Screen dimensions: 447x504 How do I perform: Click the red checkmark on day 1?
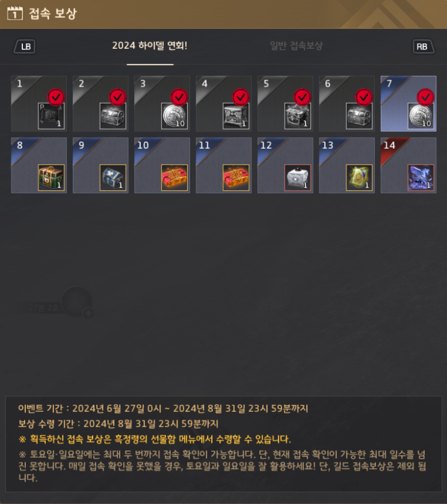click(56, 97)
